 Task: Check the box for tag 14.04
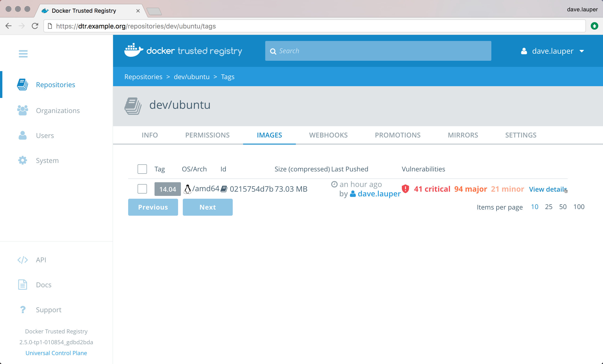coord(142,189)
